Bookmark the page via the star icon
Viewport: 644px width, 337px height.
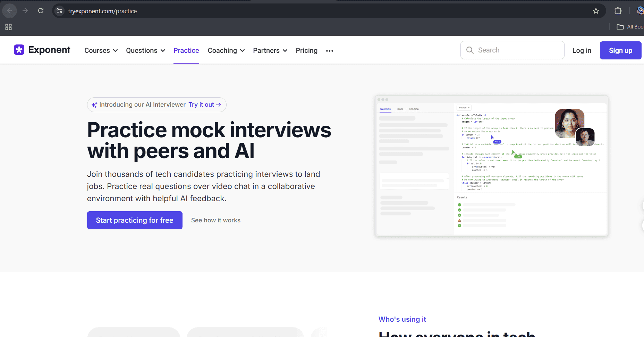(x=596, y=11)
